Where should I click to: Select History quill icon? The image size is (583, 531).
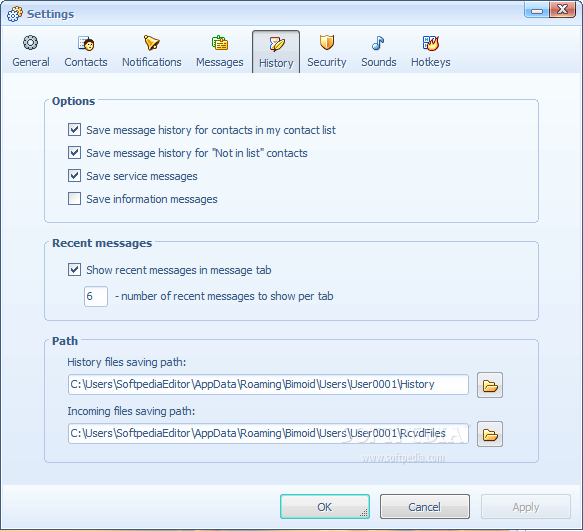point(277,44)
